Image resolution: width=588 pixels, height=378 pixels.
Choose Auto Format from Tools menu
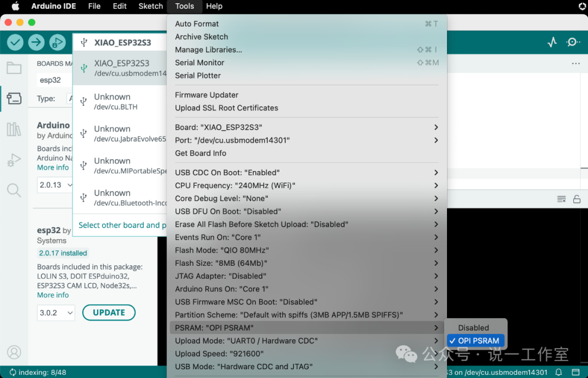pos(307,24)
